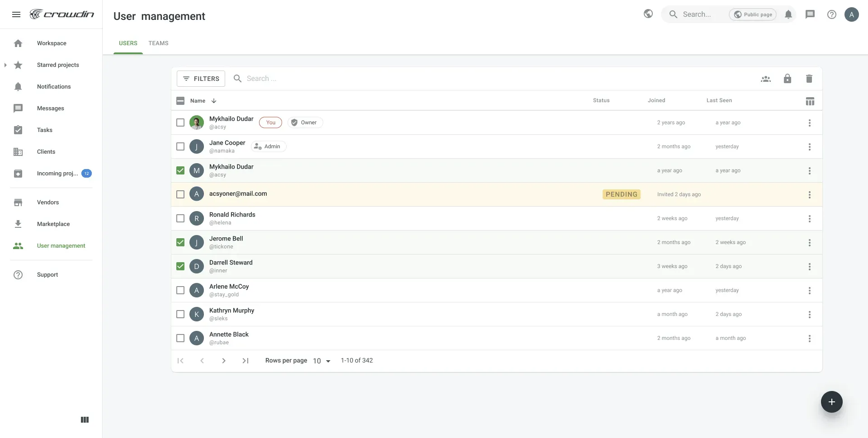Image resolution: width=868 pixels, height=438 pixels.
Task: Click the lock icon in users toolbar
Action: tap(787, 79)
